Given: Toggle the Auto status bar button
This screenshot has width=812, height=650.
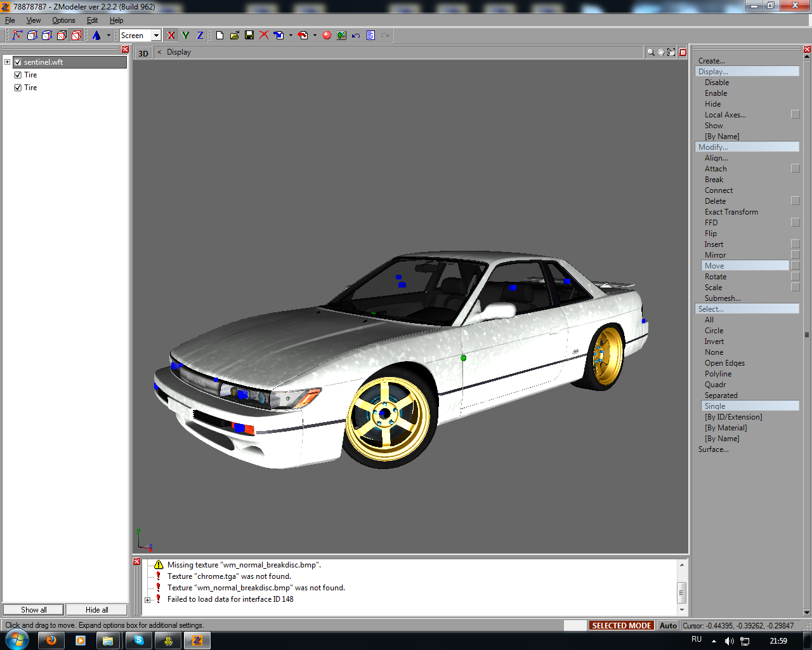Looking at the screenshot, I should [x=668, y=625].
